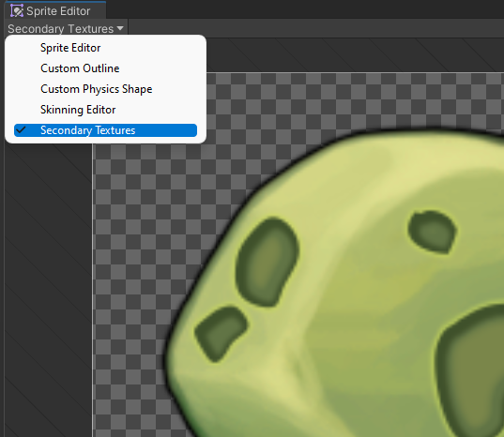The image size is (504, 437).
Task: Click the empty toolbar beside Secondary Textures
Action: (315, 28)
